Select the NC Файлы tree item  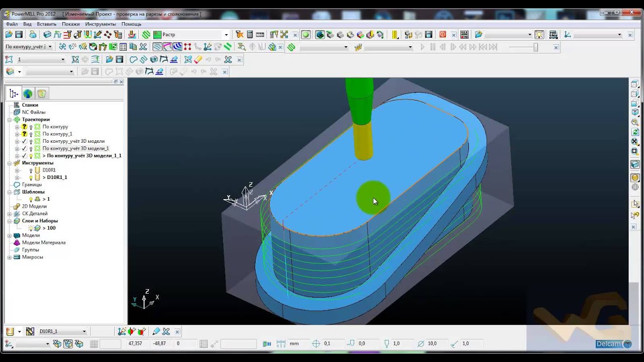pos(34,112)
